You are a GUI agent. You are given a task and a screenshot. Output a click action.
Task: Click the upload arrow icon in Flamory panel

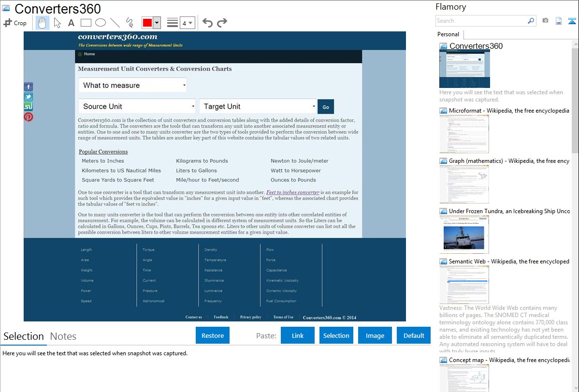(572, 21)
